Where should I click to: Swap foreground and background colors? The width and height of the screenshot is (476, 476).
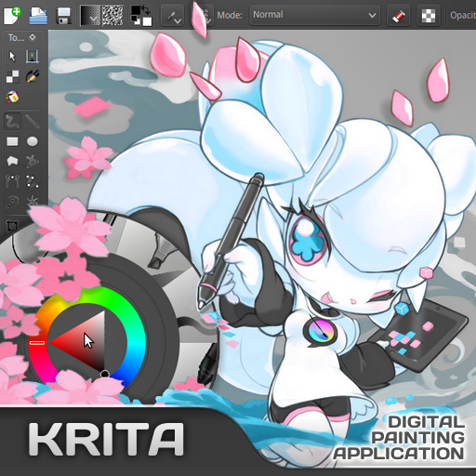click(x=146, y=10)
